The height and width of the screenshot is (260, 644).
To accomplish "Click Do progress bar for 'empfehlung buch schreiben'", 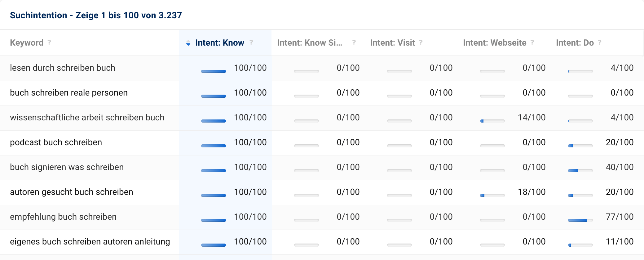I will 580,220.
